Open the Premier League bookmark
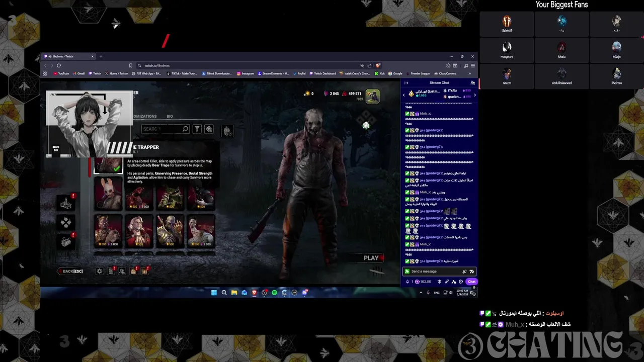Image resolution: width=644 pixels, height=362 pixels. [x=418, y=73]
